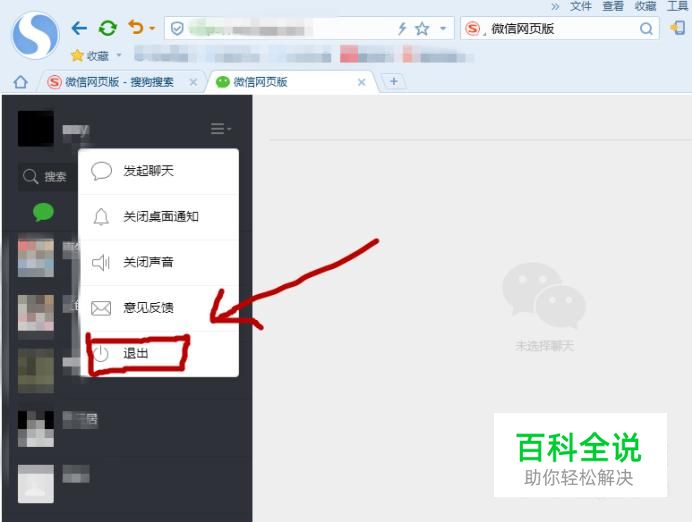Click the search box containing 微信网页版
Screen dimensions: 692x522
560,29
